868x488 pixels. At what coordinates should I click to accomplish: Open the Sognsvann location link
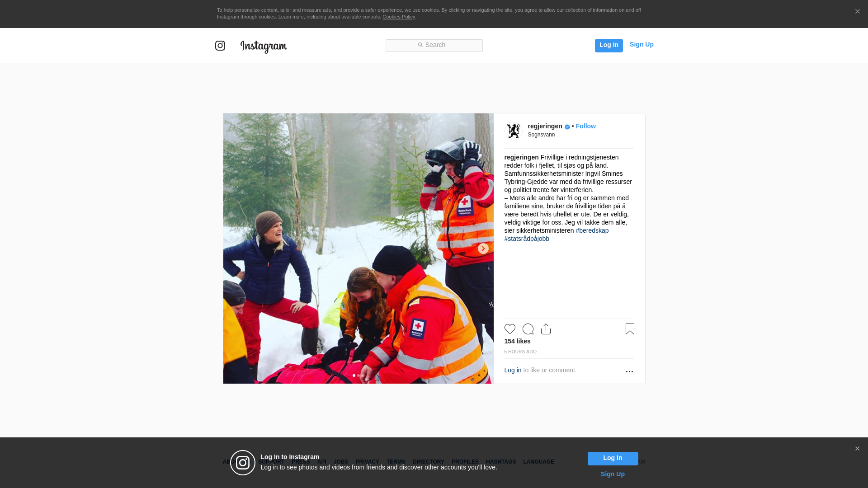point(541,135)
